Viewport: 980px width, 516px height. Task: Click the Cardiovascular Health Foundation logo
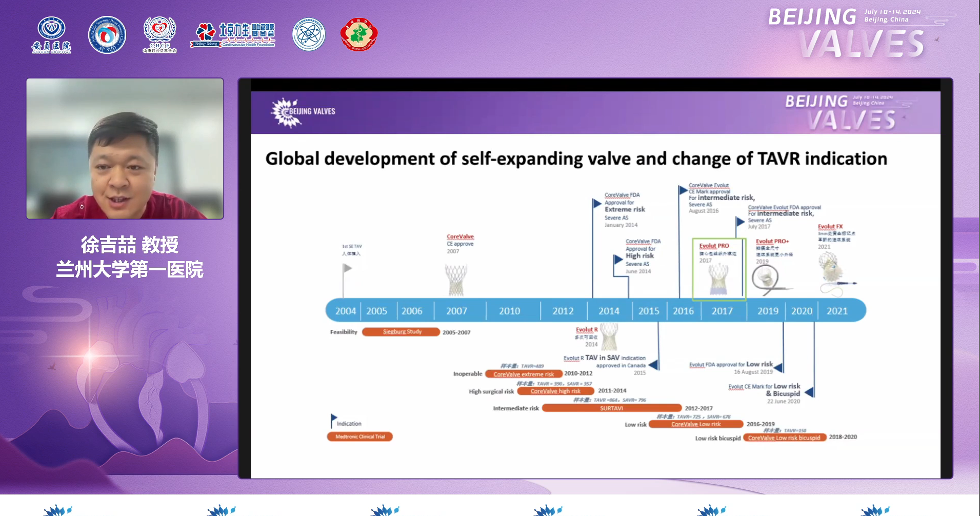point(233,35)
